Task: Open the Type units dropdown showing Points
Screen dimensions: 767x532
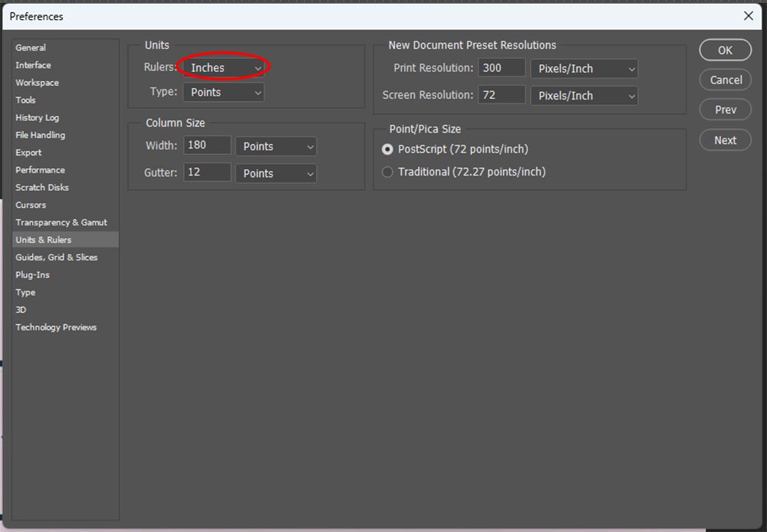Action: coord(223,92)
